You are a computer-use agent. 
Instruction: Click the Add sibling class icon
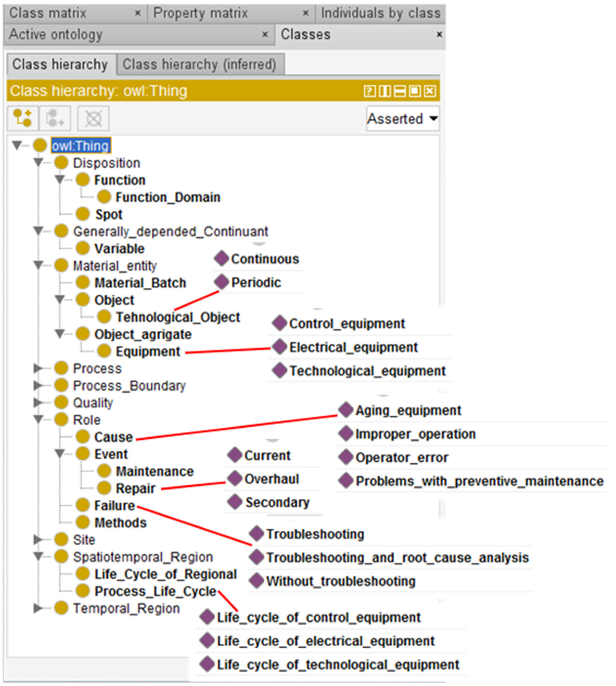click(x=55, y=118)
